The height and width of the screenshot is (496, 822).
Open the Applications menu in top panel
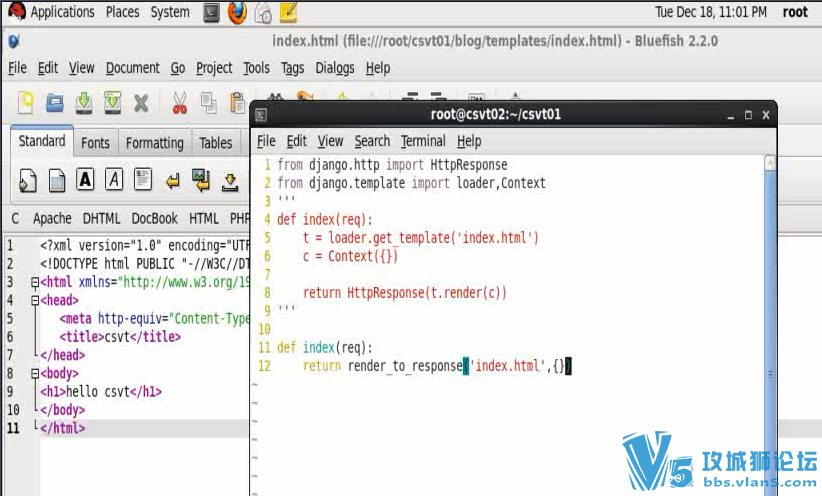tap(62, 12)
